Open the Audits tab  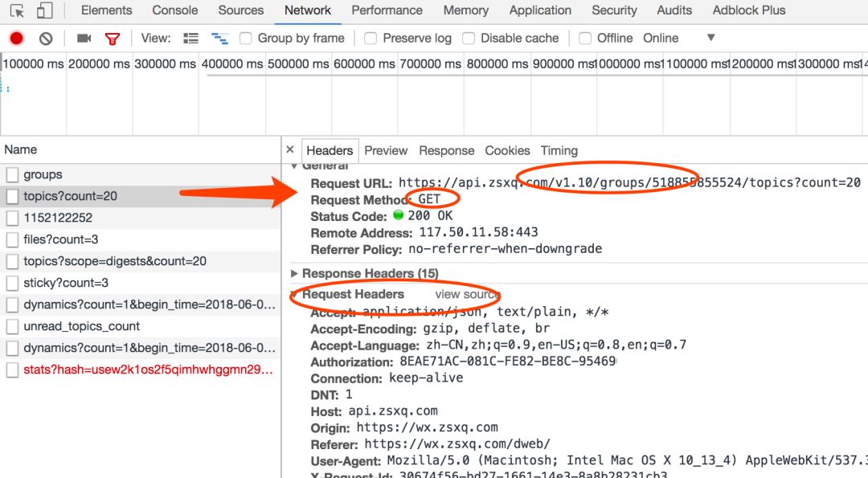click(x=674, y=10)
